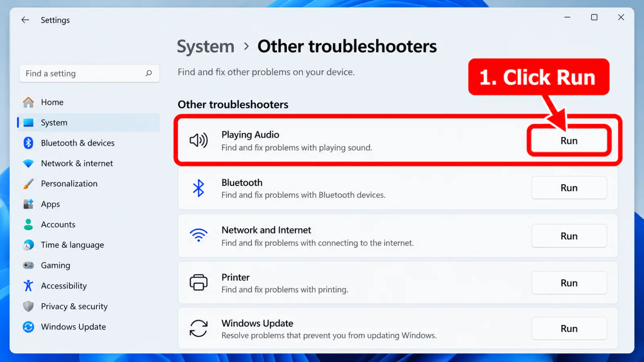Click 'Find and fix problems with printing.' text
This screenshot has height=362, width=644.
(285, 290)
